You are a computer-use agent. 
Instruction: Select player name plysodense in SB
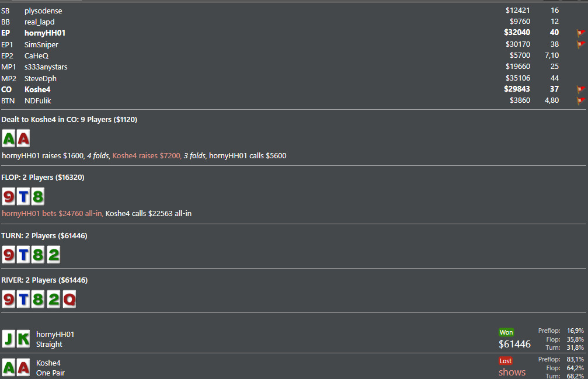tap(43, 11)
